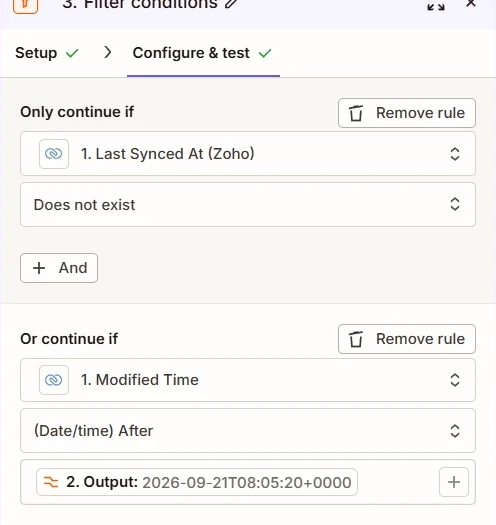
Task: Open the Does not exist condition dropdown
Action: (248, 205)
